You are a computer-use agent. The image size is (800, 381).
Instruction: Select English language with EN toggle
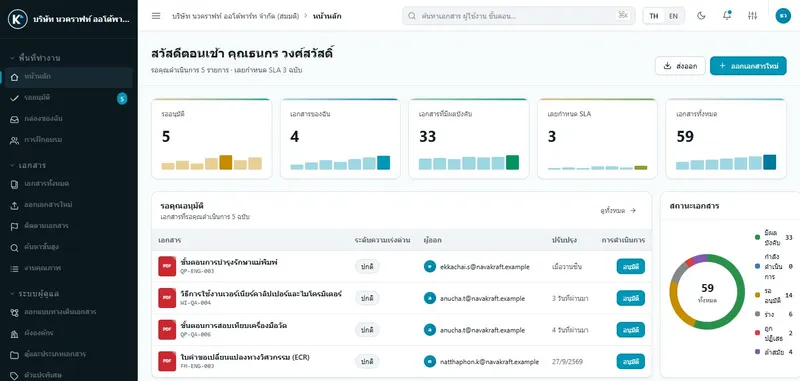click(x=673, y=16)
